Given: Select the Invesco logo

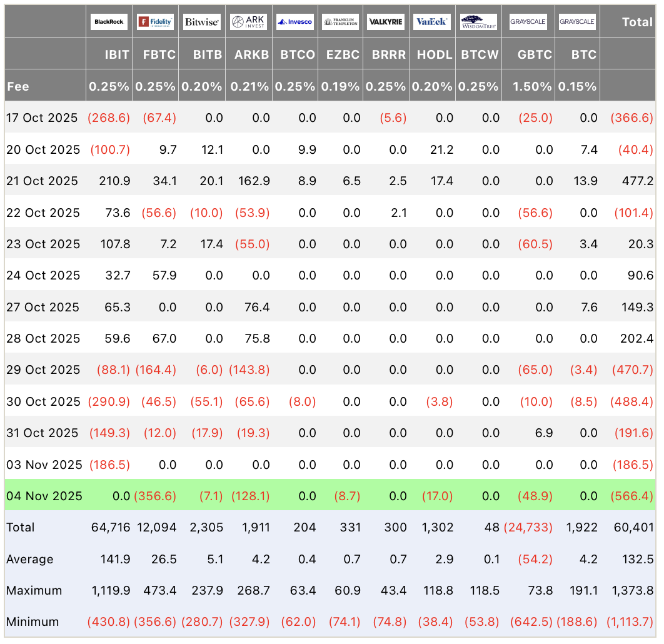Looking at the screenshot, I should (295, 22).
